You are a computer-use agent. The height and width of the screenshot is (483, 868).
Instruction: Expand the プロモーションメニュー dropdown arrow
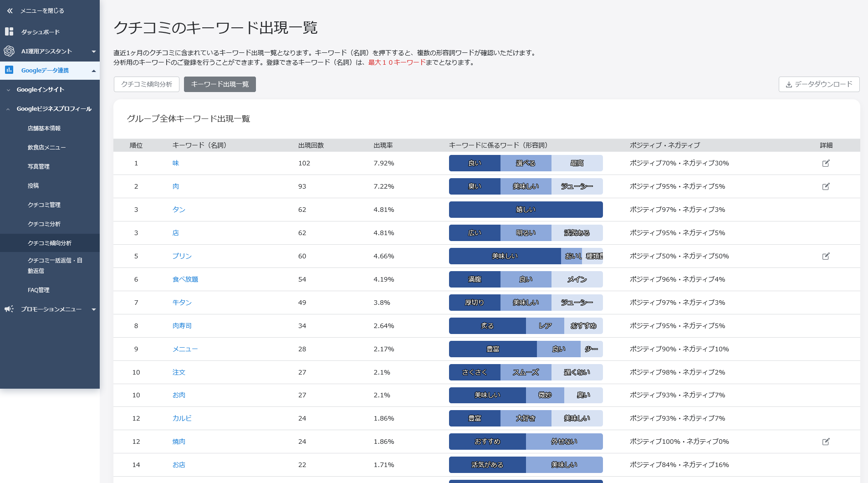93,309
